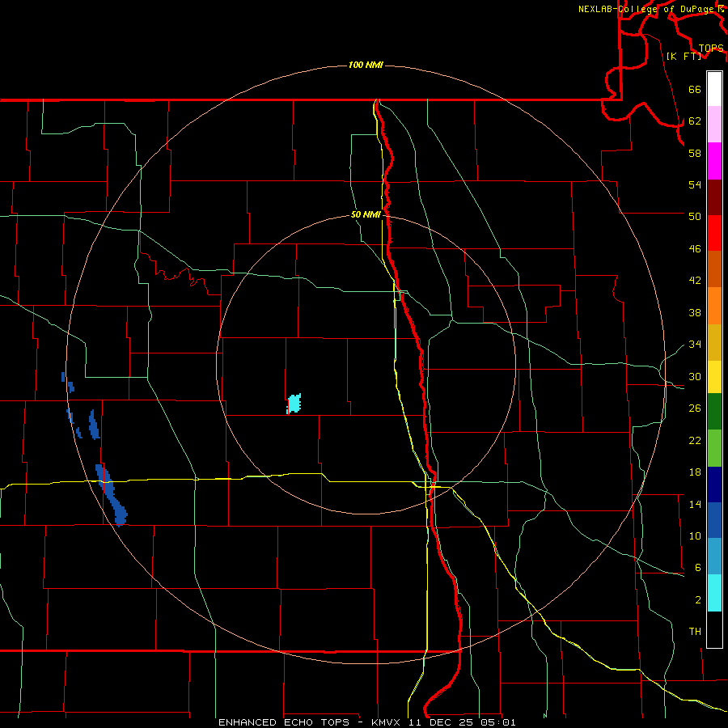Image resolution: width=728 pixels, height=728 pixels.
Task: Click the yellow 30 kft legend swatch
Action: (714, 377)
